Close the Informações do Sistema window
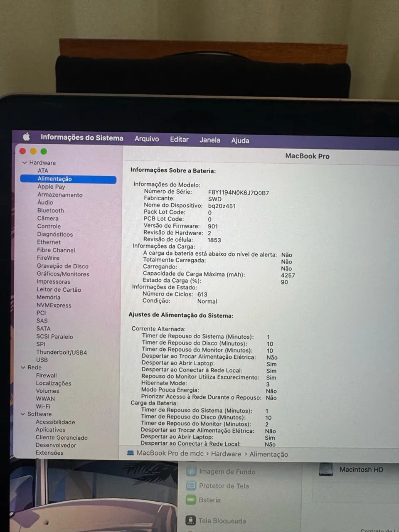Screen dimensions: 399x532 click(x=23, y=151)
